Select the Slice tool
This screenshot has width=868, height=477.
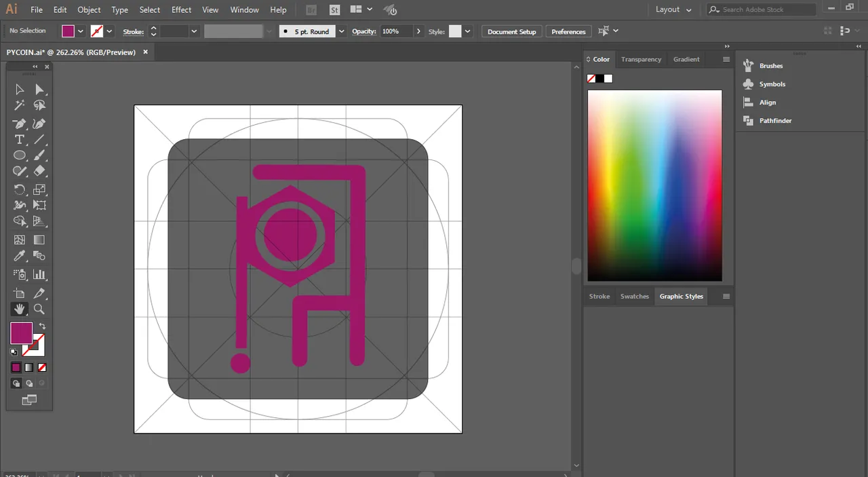coord(39,293)
